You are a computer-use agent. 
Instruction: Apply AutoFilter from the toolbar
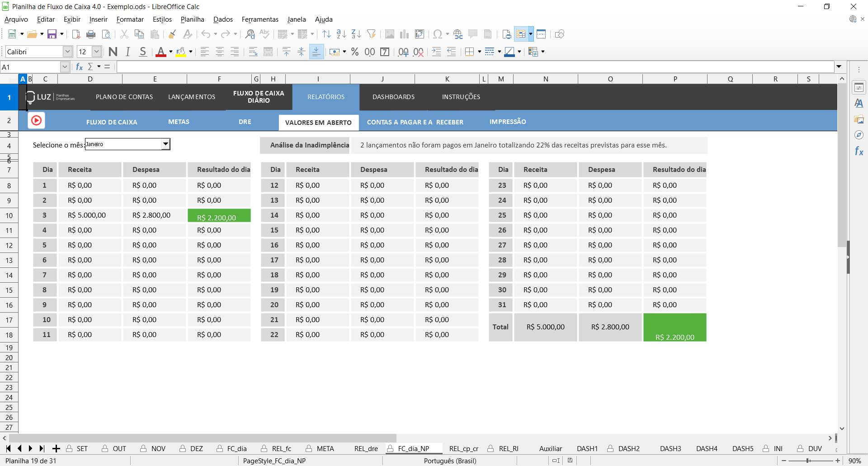(x=371, y=34)
